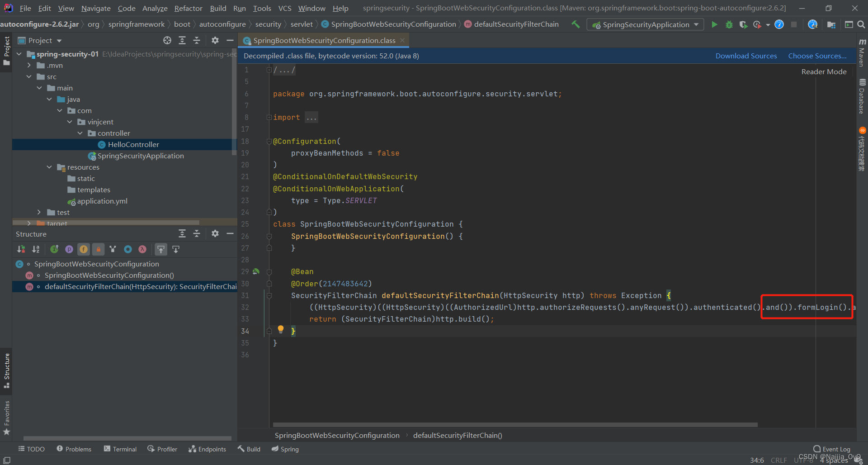Run the SpringSecurityApplication
868x465 pixels.
click(x=714, y=24)
